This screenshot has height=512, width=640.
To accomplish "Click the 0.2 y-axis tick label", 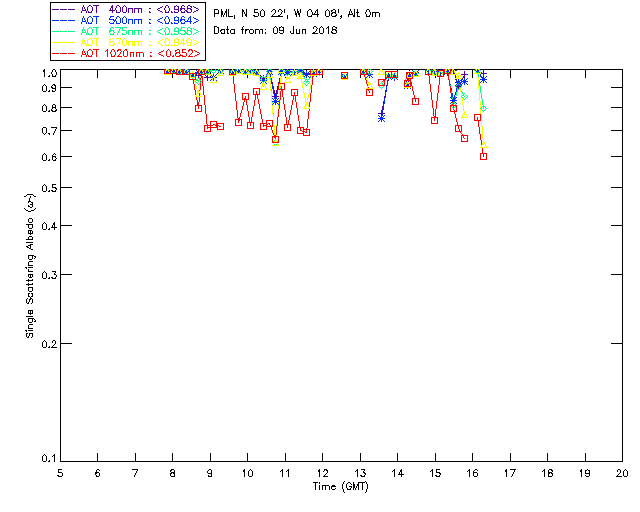I will (49, 344).
